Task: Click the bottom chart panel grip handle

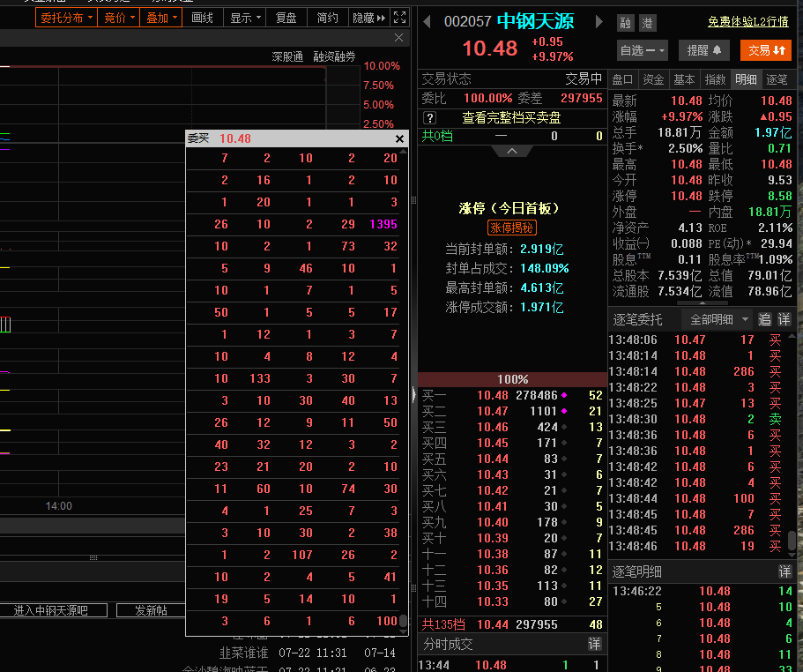Action: pos(93,557)
